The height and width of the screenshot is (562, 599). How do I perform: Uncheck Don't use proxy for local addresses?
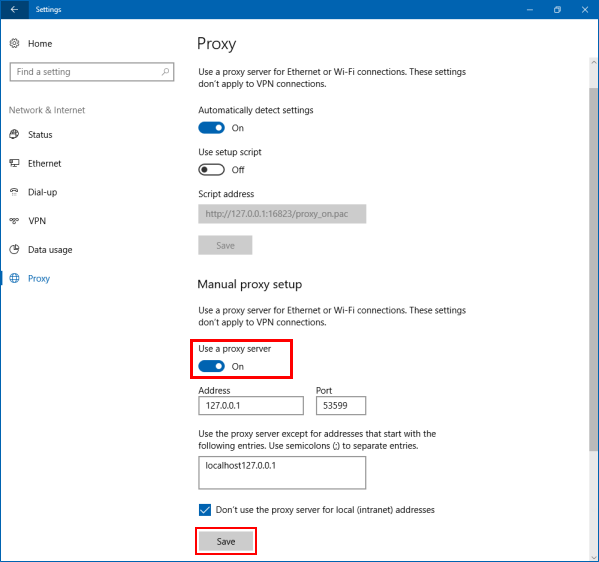205,510
